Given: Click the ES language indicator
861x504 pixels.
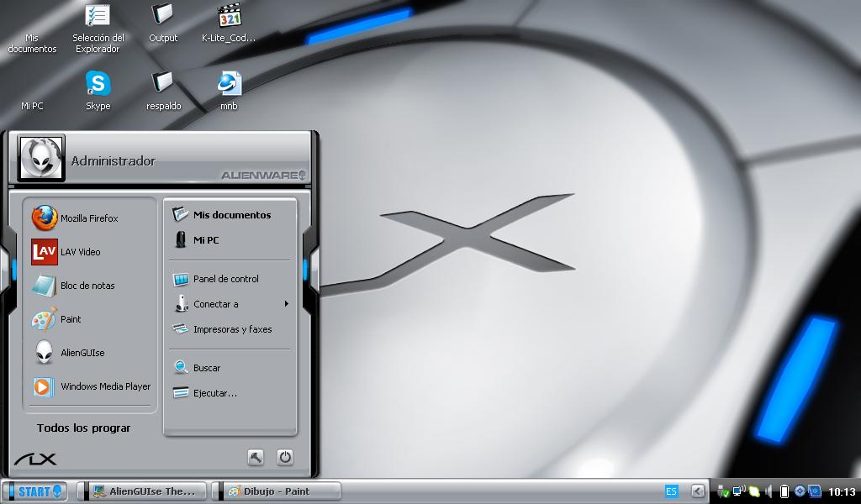Looking at the screenshot, I should [x=671, y=491].
